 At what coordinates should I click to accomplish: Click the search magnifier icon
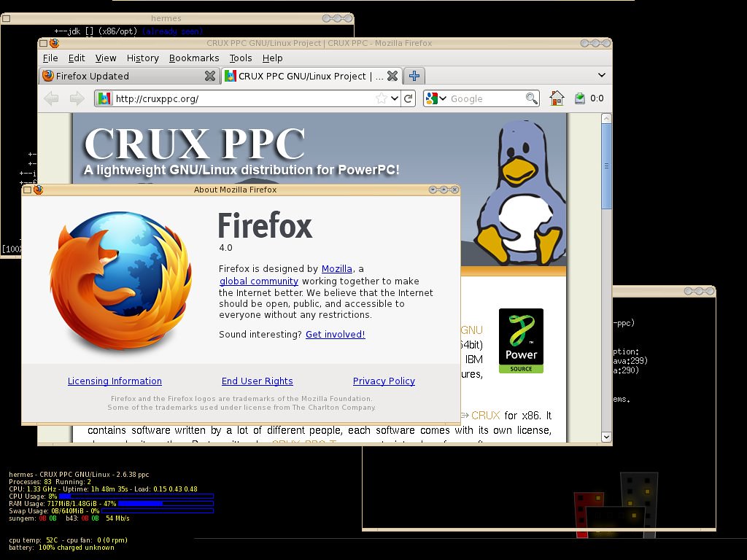tap(531, 98)
